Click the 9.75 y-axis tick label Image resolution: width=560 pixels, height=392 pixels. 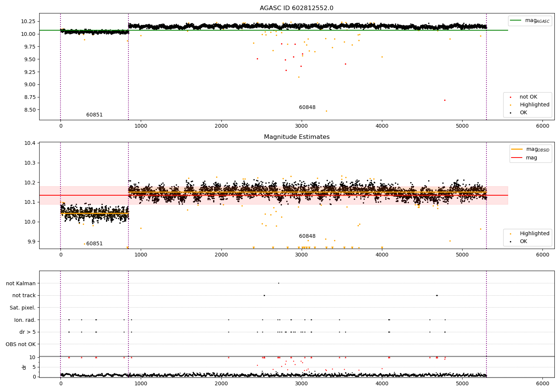click(x=29, y=47)
